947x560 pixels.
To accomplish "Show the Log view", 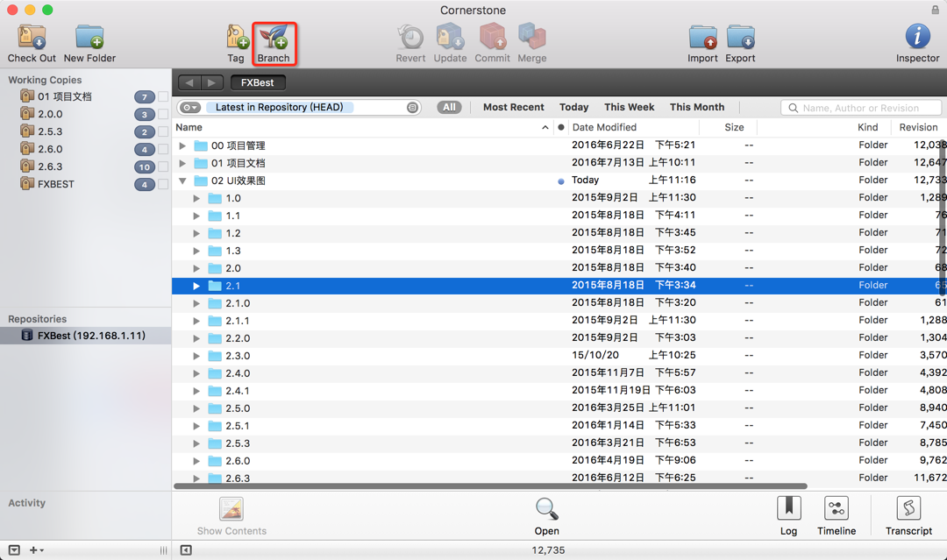I will tap(789, 508).
